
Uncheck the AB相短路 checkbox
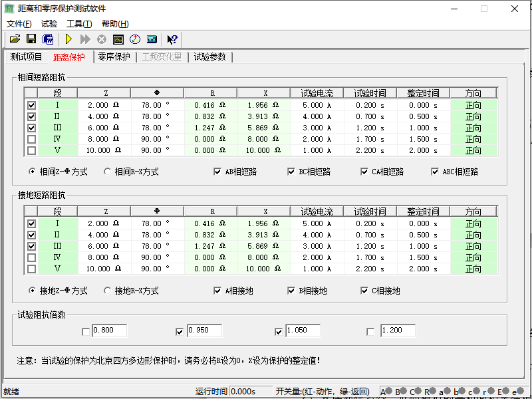tap(217, 172)
